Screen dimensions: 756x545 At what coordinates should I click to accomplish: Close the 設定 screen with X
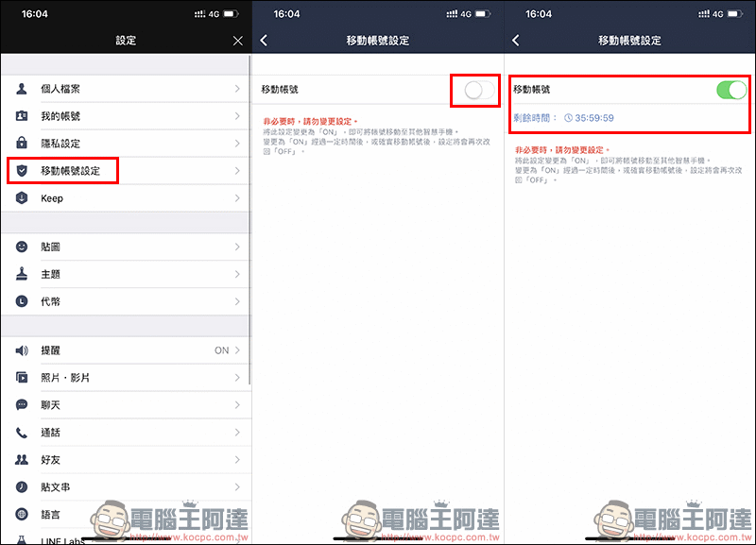(238, 41)
